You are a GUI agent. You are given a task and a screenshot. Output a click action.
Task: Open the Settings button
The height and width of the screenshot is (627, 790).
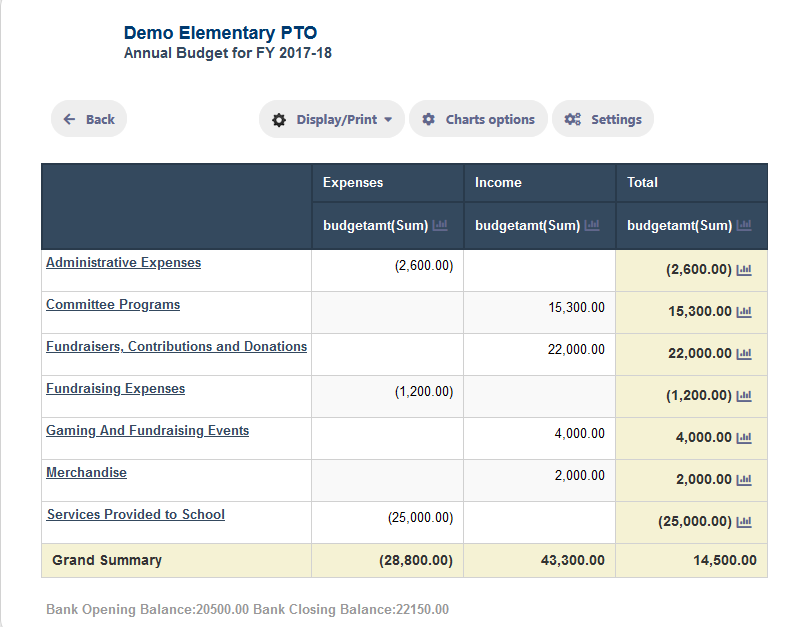[603, 119]
